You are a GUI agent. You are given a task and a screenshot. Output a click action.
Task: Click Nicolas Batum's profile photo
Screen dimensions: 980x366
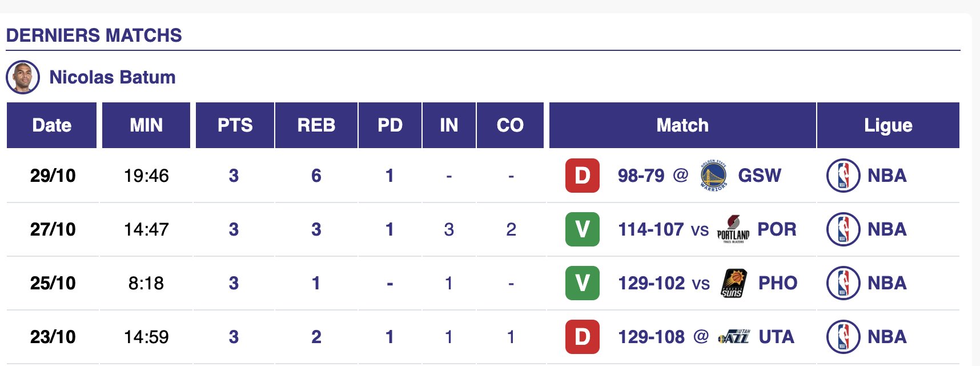(x=23, y=77)
